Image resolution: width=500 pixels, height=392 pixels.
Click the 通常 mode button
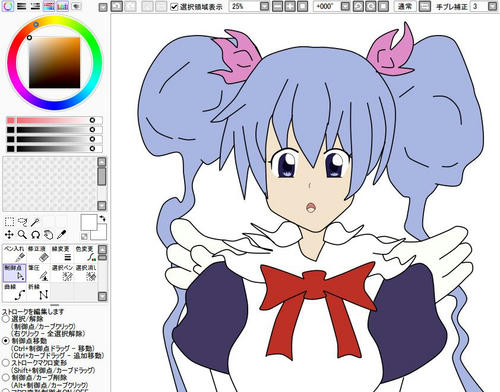405,6
